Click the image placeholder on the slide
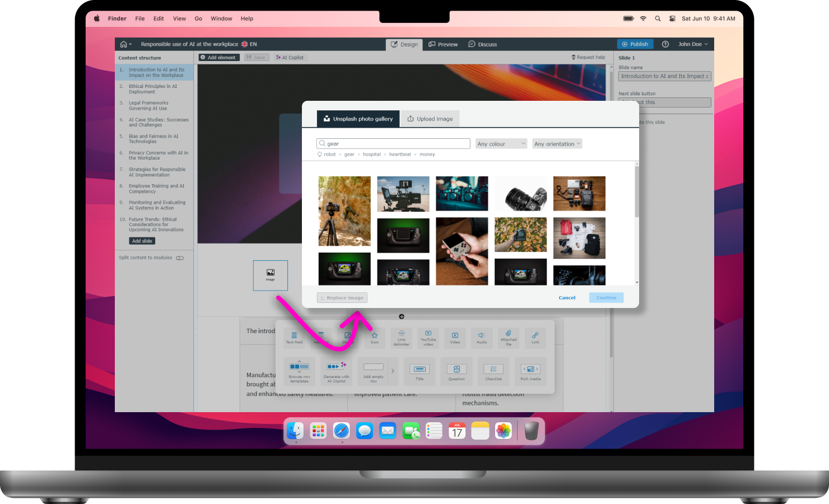 (271, 275)
